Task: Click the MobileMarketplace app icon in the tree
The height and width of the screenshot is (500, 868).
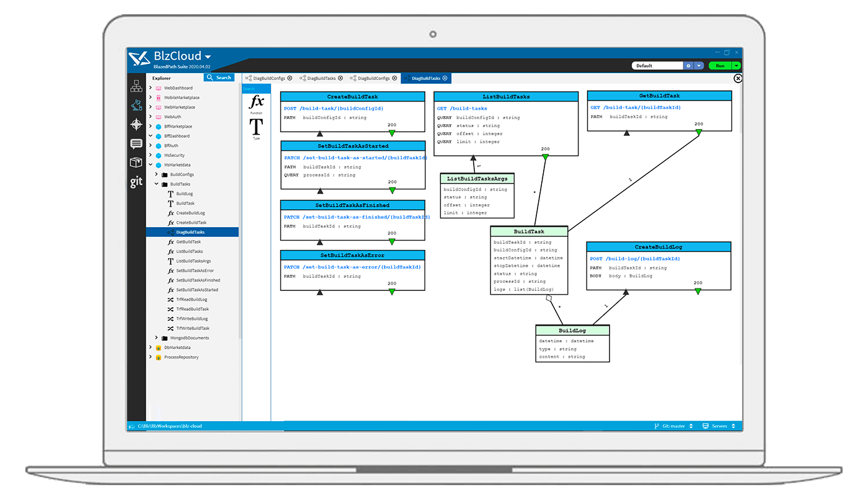Action: [159, 98]
